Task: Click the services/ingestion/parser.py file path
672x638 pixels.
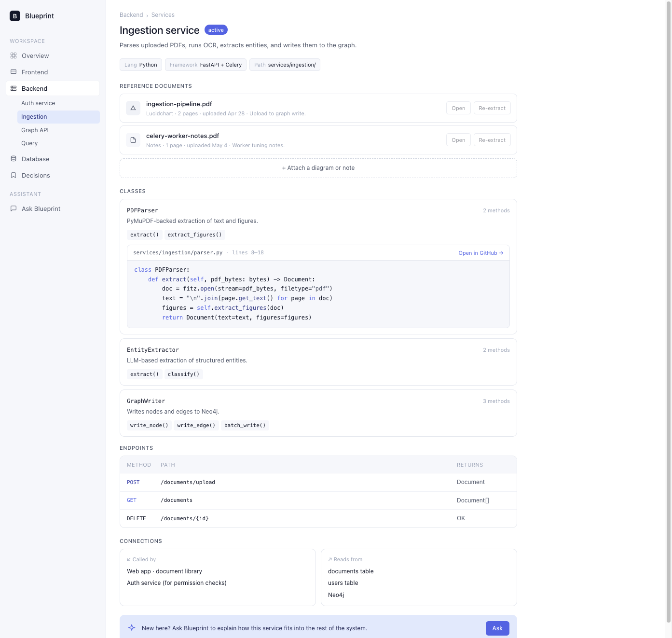Action: pos(178,252)
